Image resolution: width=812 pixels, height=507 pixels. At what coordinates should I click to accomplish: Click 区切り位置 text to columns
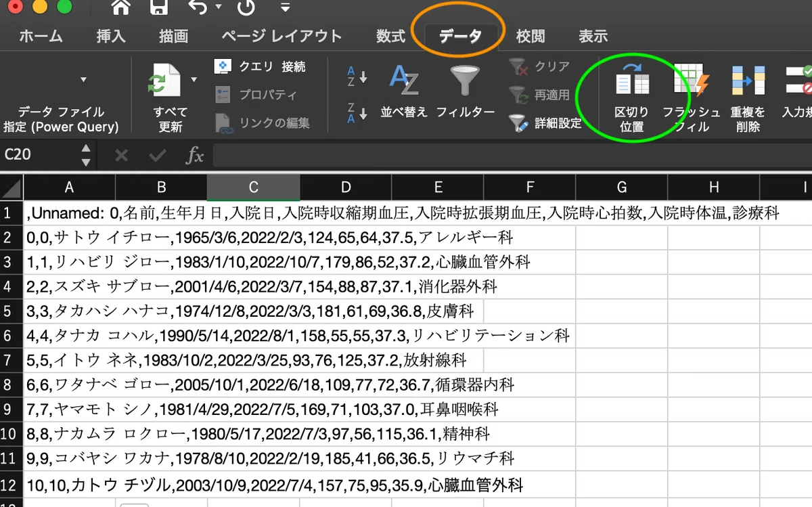(x=631, y=98)
